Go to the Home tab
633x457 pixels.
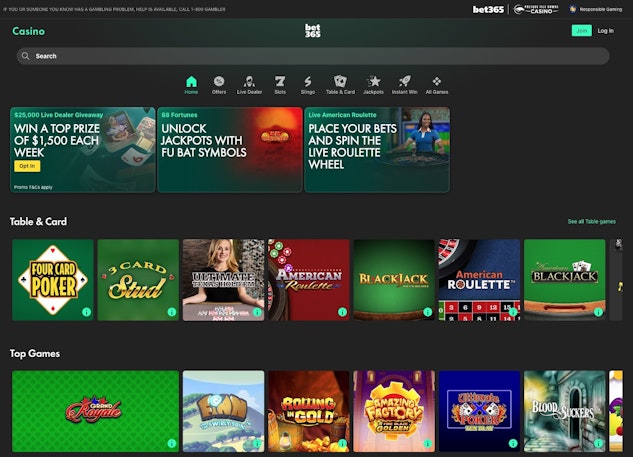191,81
